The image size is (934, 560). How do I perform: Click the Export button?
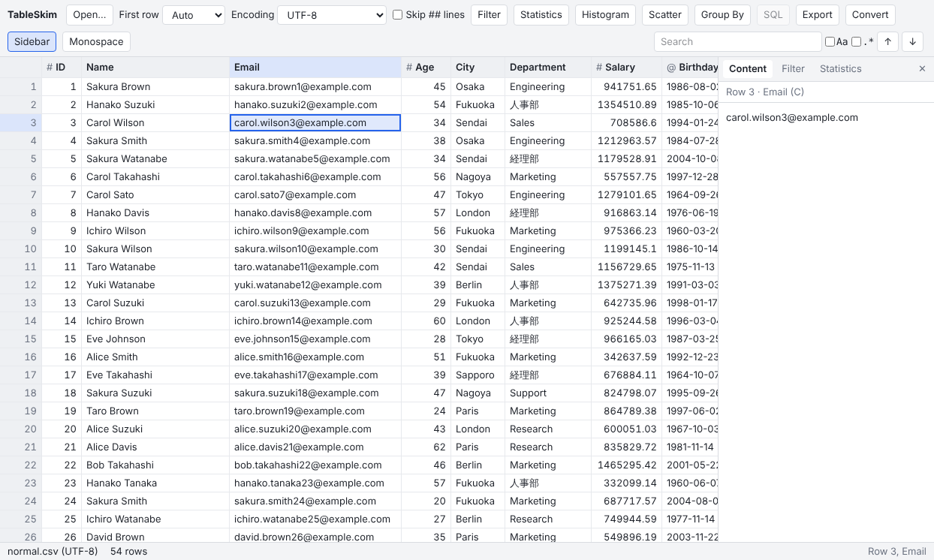[x=818, y=15]
